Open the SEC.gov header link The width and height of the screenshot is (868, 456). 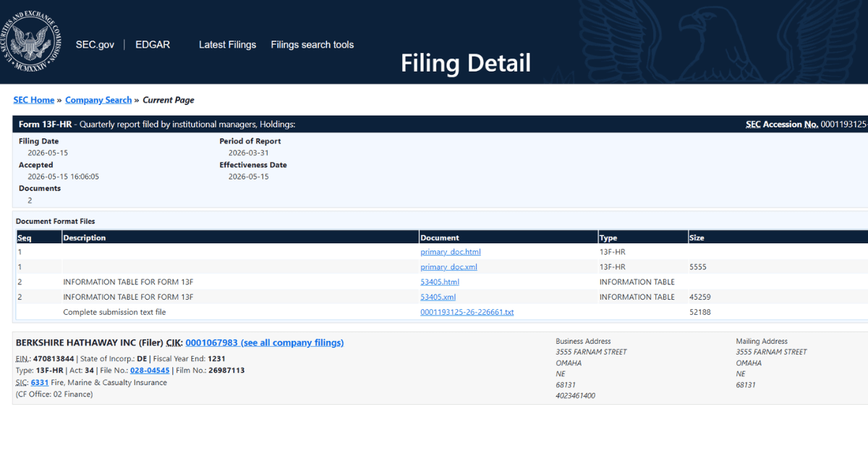coord(95,45)
